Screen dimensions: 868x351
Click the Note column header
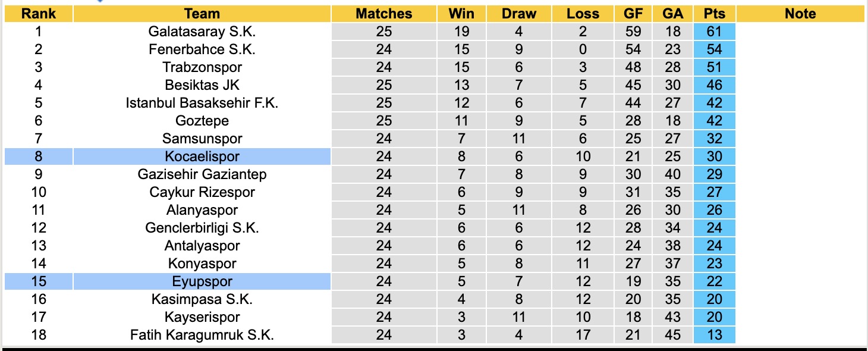pos(800,14)
